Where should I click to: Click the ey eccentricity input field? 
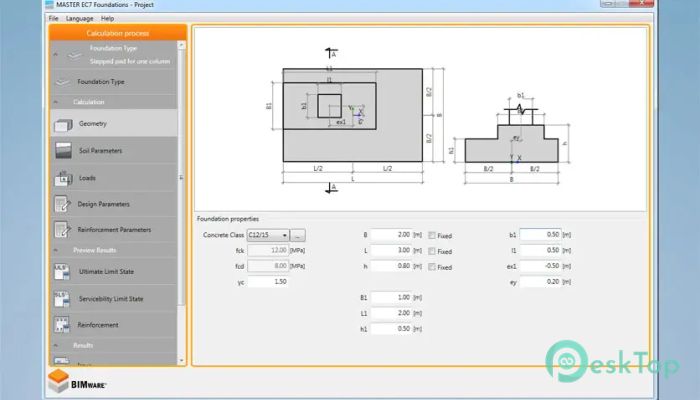click(540, 282)
